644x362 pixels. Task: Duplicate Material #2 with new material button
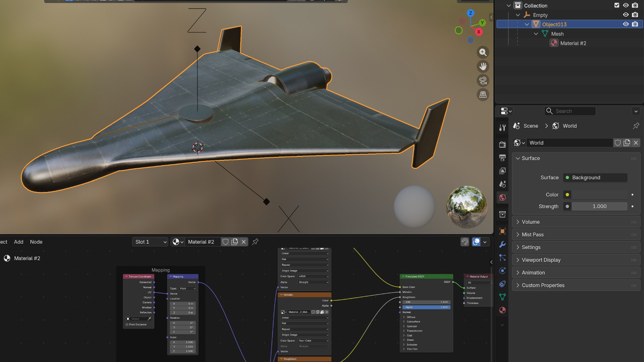[235, 242]
